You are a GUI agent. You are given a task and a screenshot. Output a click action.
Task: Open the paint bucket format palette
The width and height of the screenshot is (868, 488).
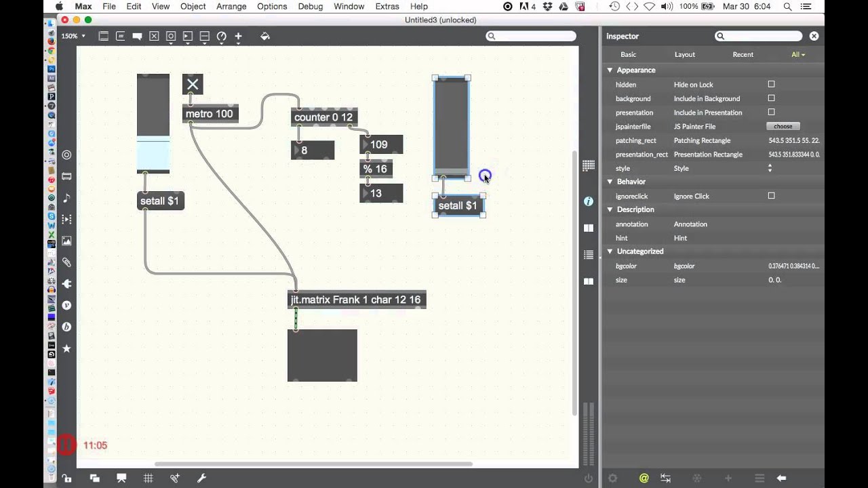click(x=265, y=36)
